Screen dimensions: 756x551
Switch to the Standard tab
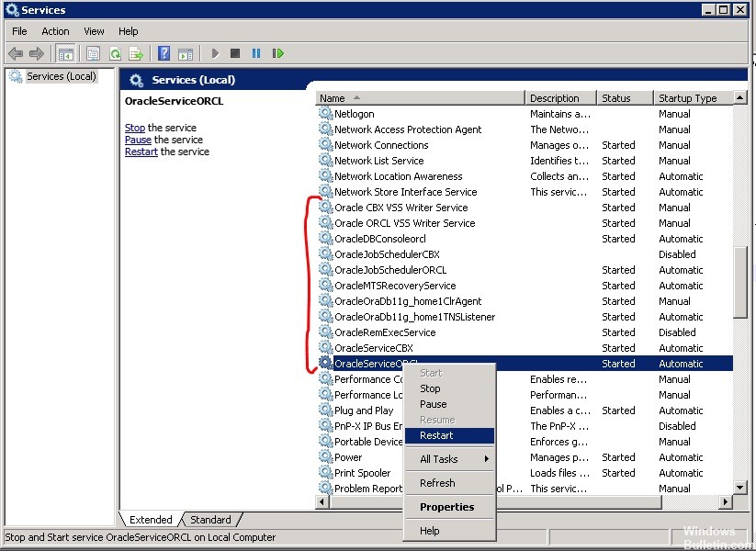coord(209,519)
